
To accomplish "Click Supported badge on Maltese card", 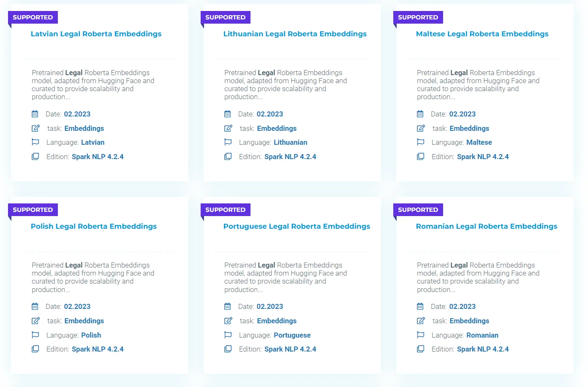I will pos(418,17).
